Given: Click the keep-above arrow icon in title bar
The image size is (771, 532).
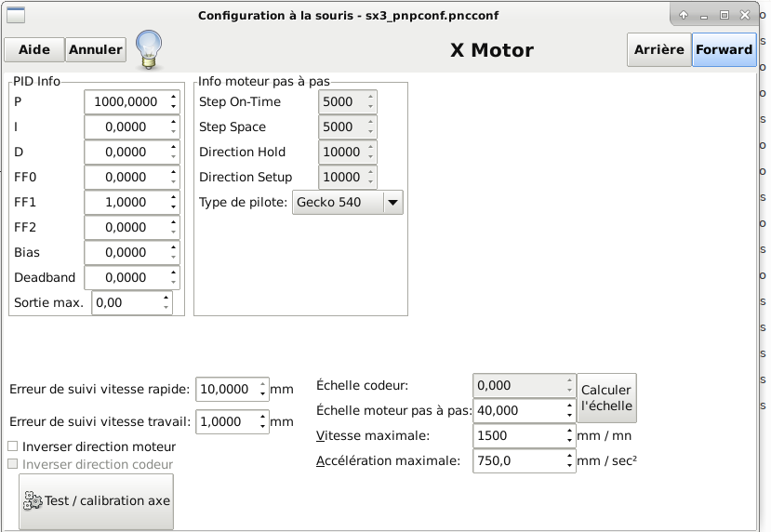Looking at the screenshot, I should (x=684, y=15).
